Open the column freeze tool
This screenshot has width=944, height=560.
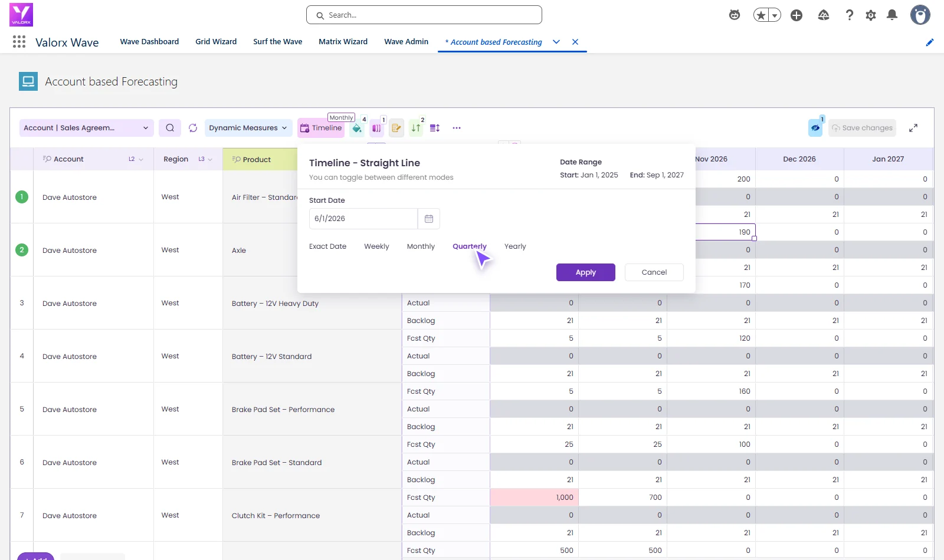(376, 128)
